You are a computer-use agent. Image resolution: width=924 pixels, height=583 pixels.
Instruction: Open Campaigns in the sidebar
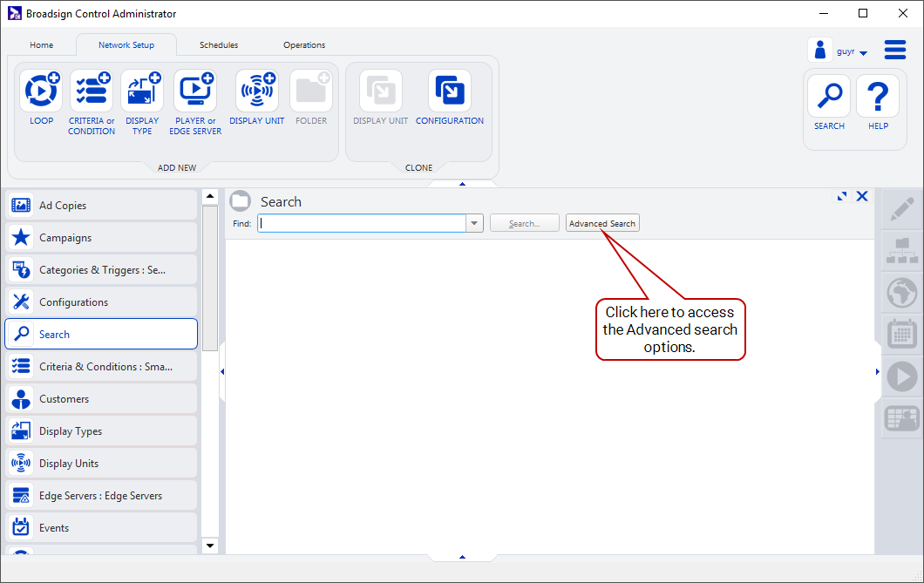pyautogui.click(x=101, y=237)
